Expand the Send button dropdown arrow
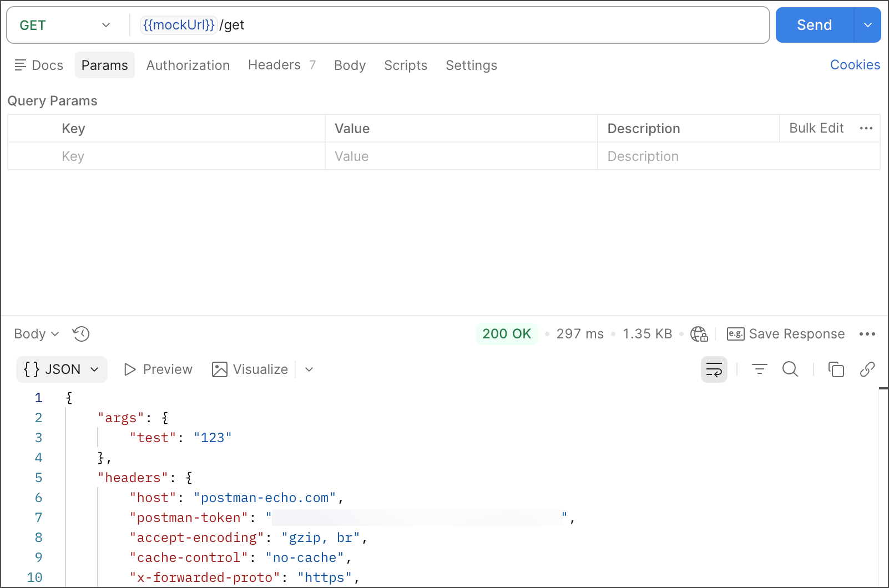 [x=867, y=26]
